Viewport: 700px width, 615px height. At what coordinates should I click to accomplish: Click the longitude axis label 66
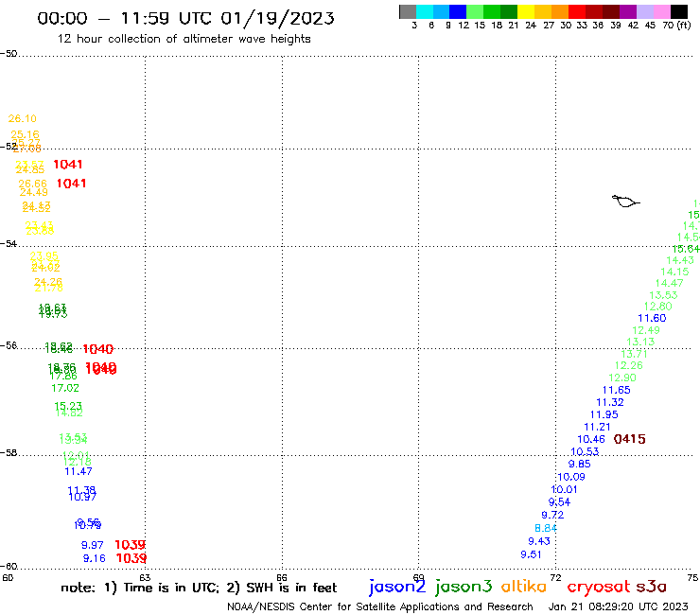coord(282,577)
